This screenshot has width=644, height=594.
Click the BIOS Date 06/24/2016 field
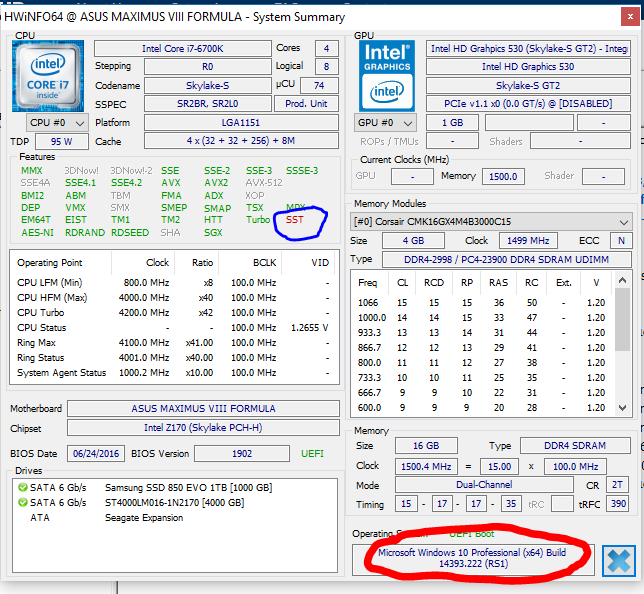pos(96,454)
